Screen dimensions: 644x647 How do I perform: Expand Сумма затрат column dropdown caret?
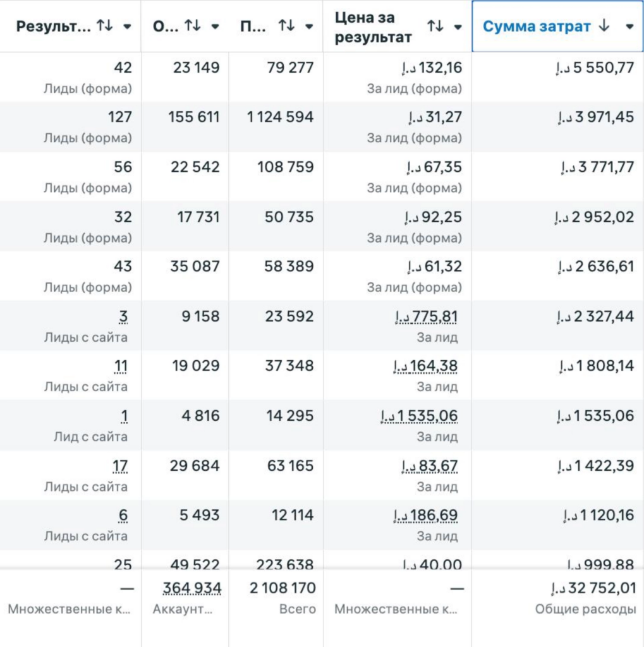629,27
